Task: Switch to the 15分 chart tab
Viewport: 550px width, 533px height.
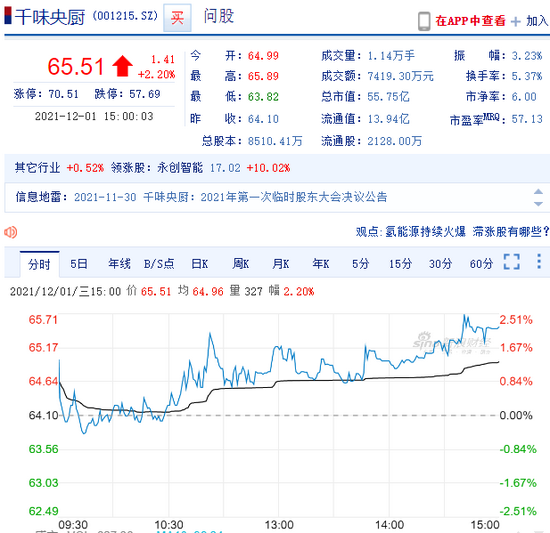Action: (x=400, y=264)
